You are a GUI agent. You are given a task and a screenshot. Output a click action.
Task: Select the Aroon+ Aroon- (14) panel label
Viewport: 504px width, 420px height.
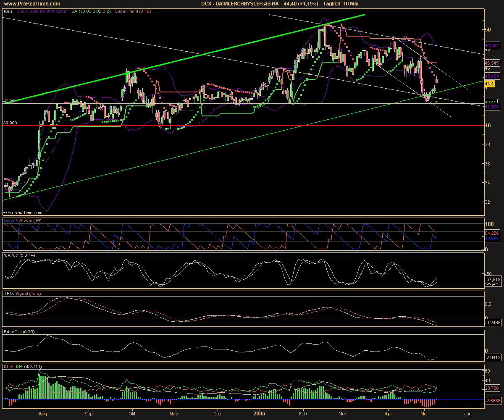pos(22,220)
